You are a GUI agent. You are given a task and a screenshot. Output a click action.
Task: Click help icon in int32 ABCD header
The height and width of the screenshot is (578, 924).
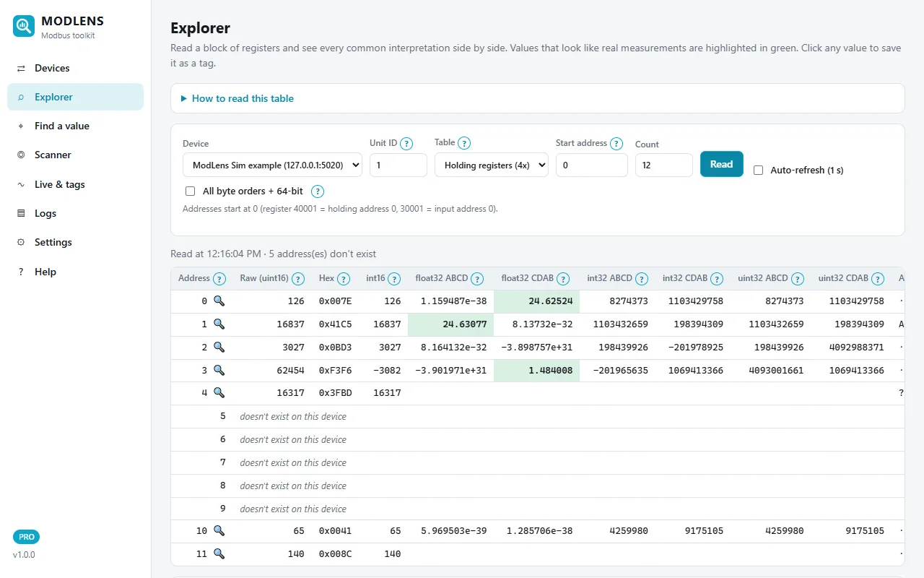click(641, 278)
